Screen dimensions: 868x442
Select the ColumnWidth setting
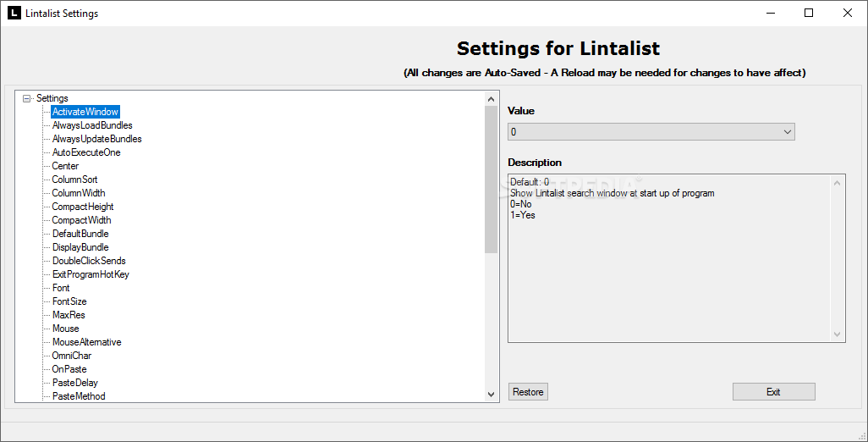point(79,193)
